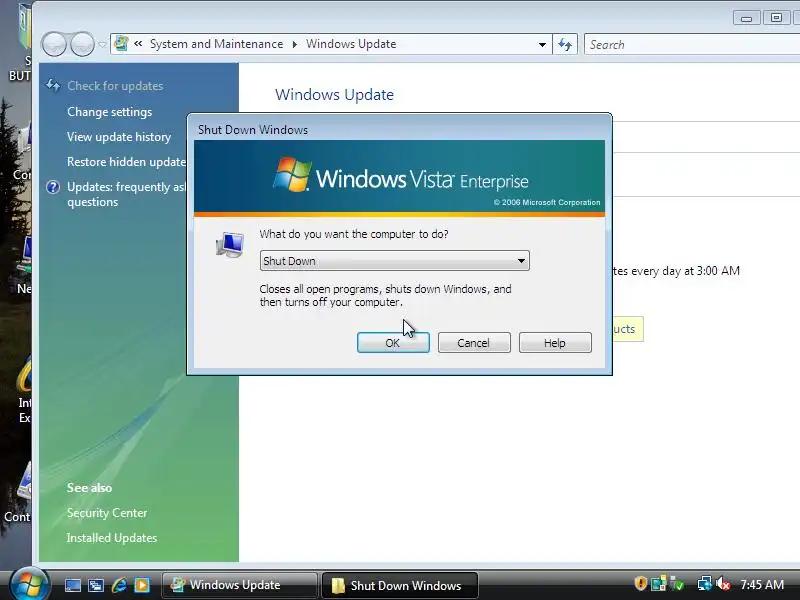The width and height of the screenshot is (800, 600).
Task: Click the Check for updates arrows icon
Action: 53,85
